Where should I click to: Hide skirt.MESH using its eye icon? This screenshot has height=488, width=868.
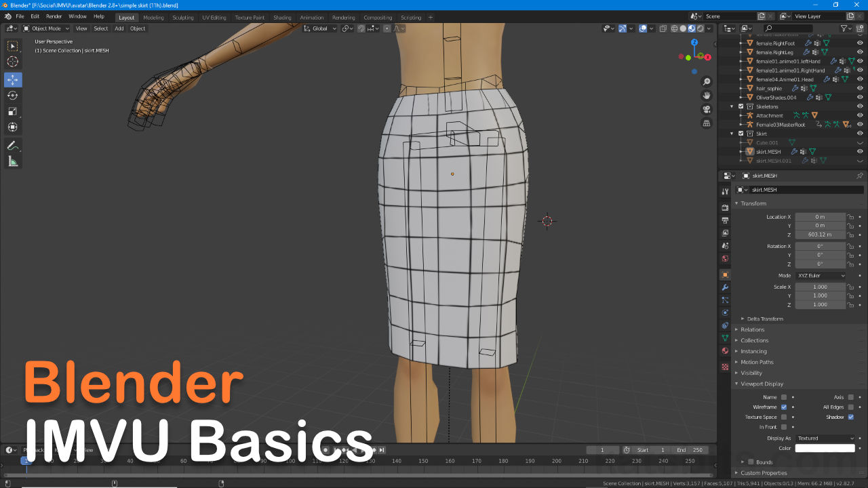pos(860,151)
